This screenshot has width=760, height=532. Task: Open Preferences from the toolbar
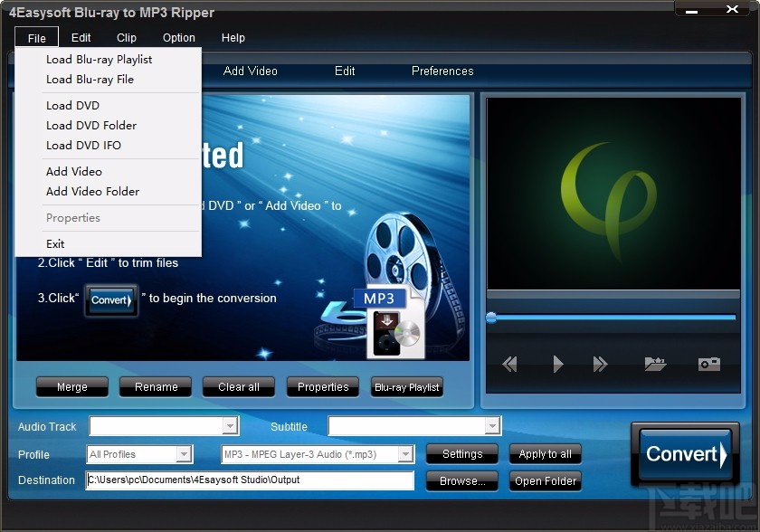point(442,71)
